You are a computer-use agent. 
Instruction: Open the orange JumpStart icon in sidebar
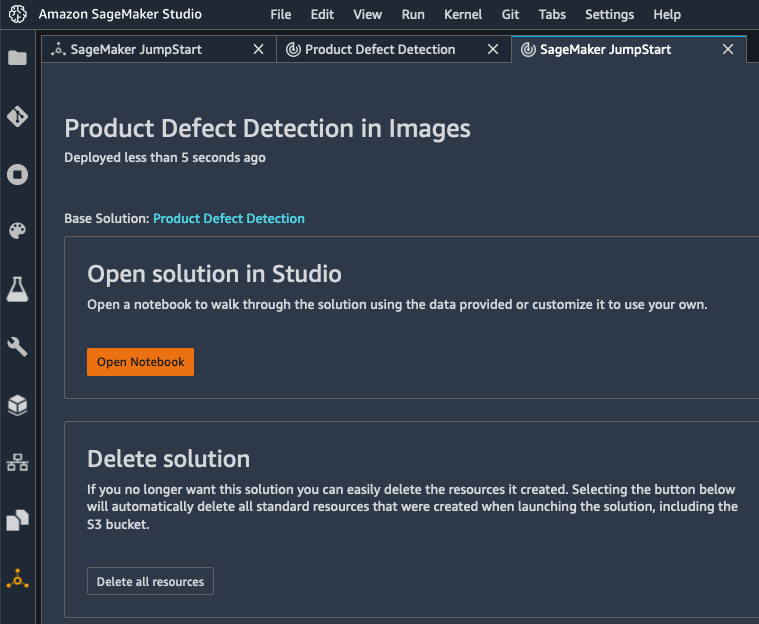pyautogui.click(x=17, y=578)
